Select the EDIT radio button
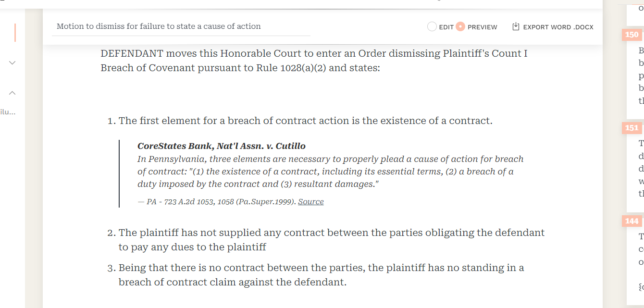The width and height of the screenshot is (644, 308). coord(432,27)
